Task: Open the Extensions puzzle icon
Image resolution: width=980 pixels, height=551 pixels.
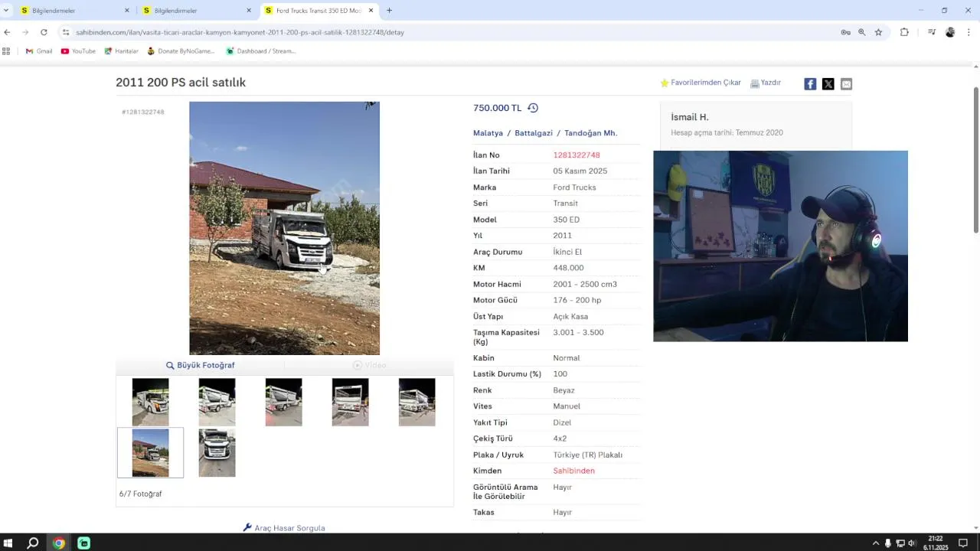Action: click(x=904, y=32)
